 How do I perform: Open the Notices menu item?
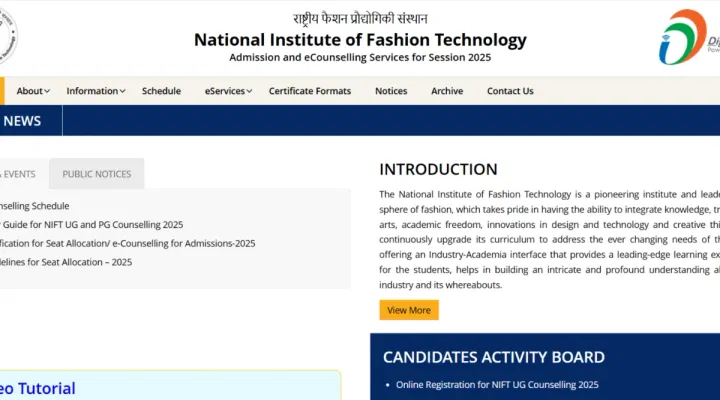click(391, 91)
